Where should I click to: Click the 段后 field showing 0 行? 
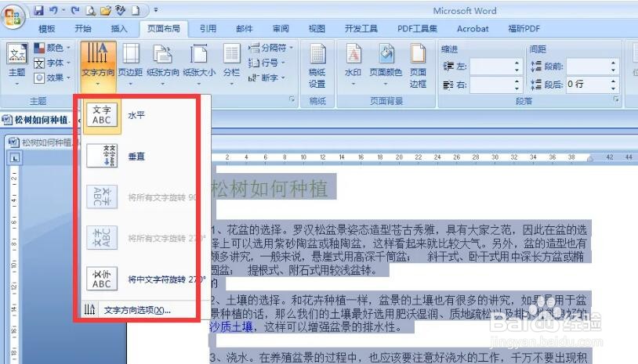point(588,85)
